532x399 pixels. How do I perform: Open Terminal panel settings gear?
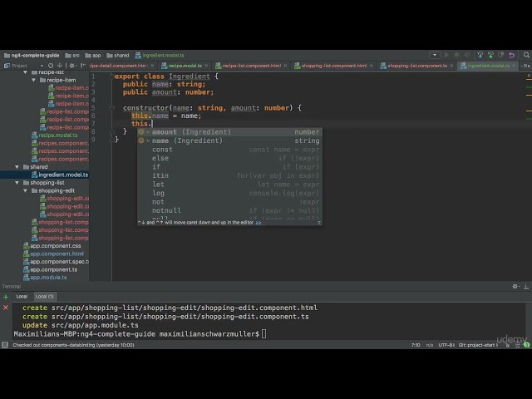click(x=515, y=287)
